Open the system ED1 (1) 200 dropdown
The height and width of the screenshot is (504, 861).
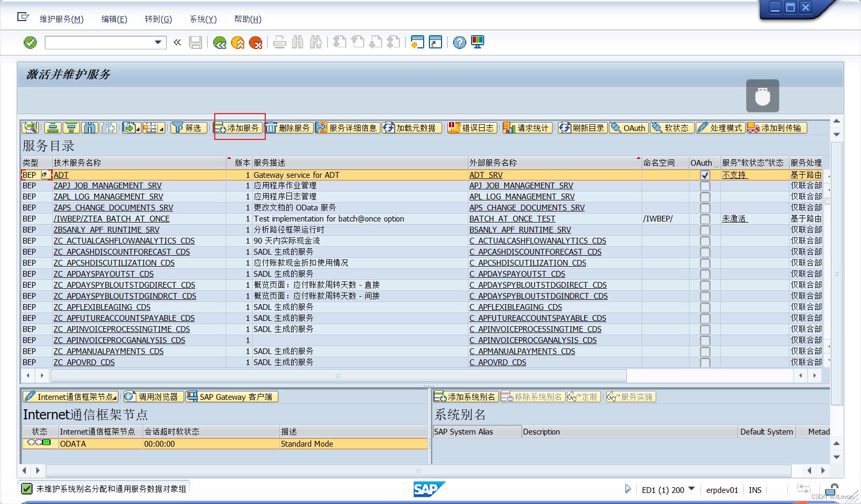point(692,489)
